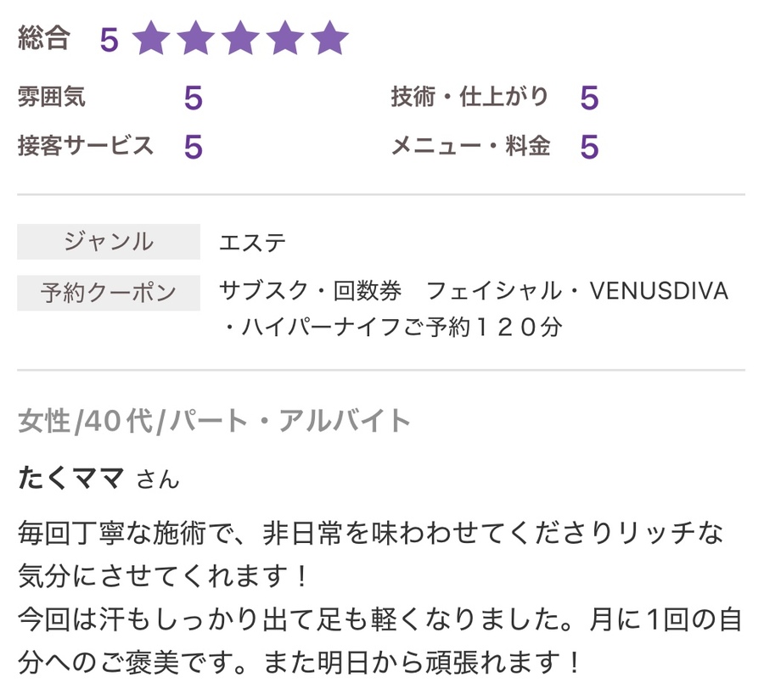Viewport: 764px width, 700px height.
Task: Open the サブスク・回数券 coupon text
Action: coord(310,292)
